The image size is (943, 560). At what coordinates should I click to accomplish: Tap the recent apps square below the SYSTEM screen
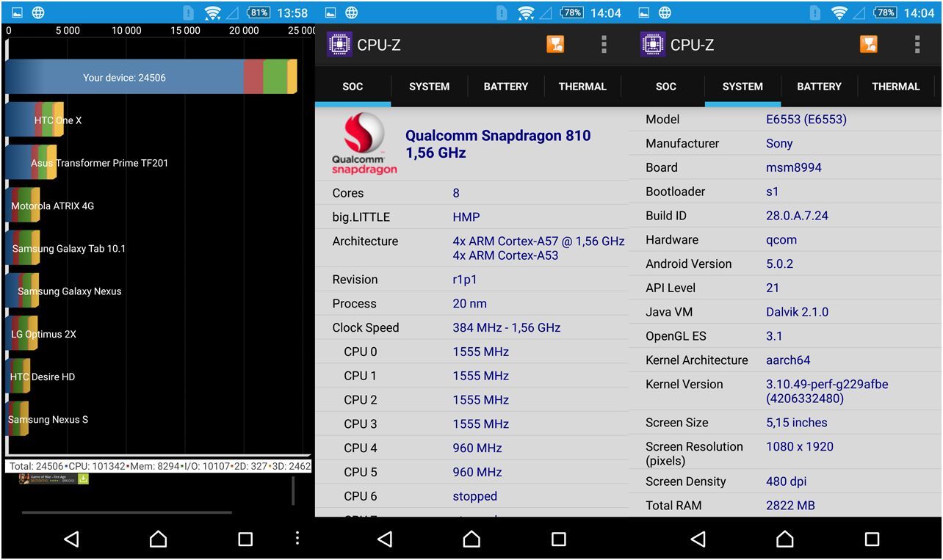[872, 539]
